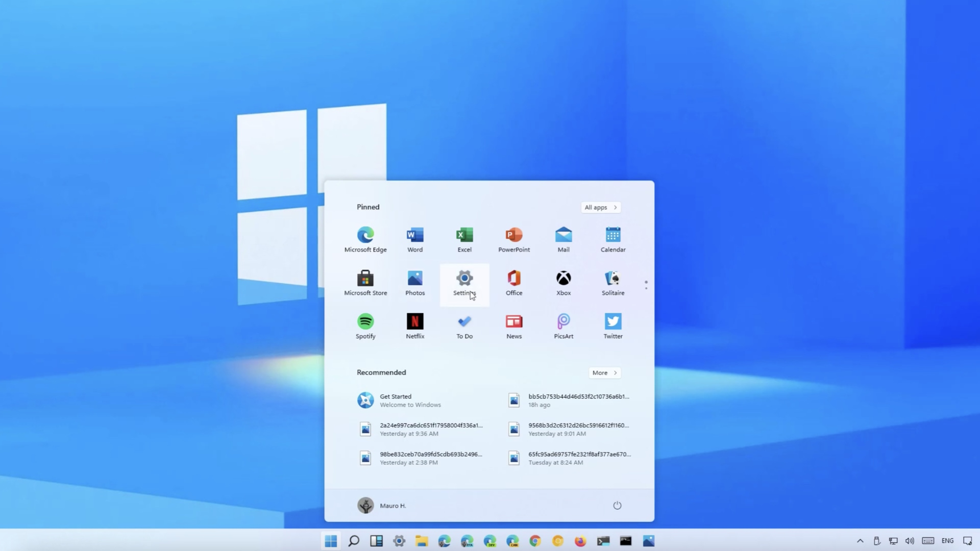Open taskbar Search magnifier
Image resolution: width=980 pixels, height=551 pixels.
point(354,541)
